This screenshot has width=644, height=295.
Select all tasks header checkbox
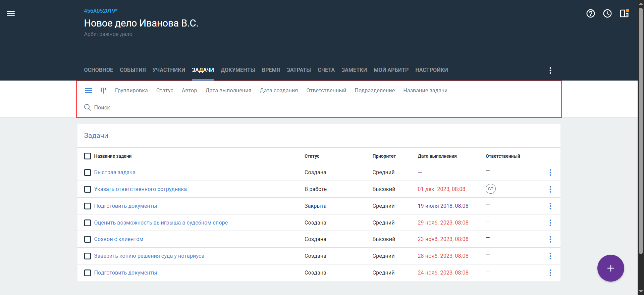point(88,156)
